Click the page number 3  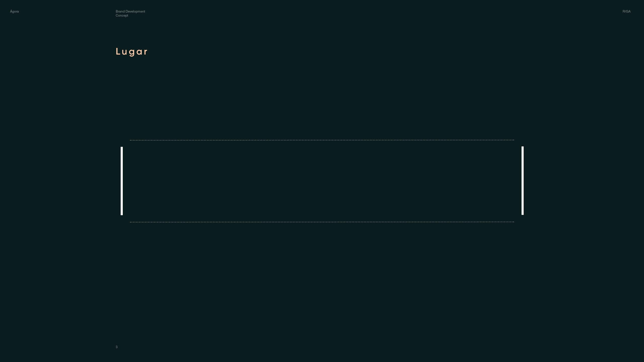116,347
